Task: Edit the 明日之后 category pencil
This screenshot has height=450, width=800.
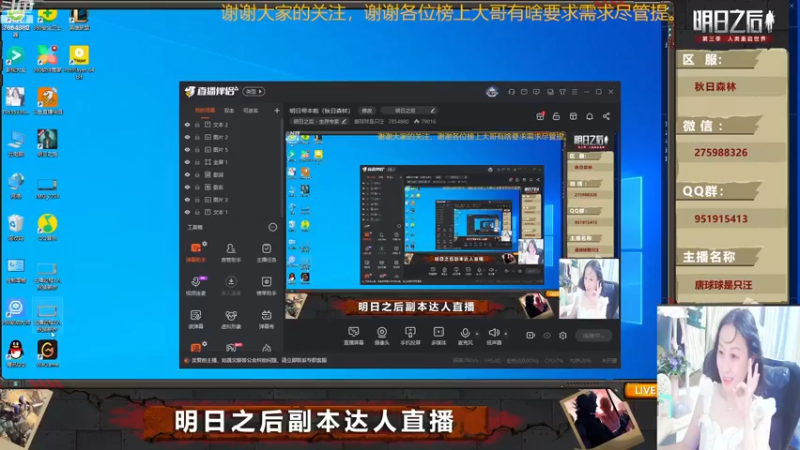Action: [x=433, y=110]
